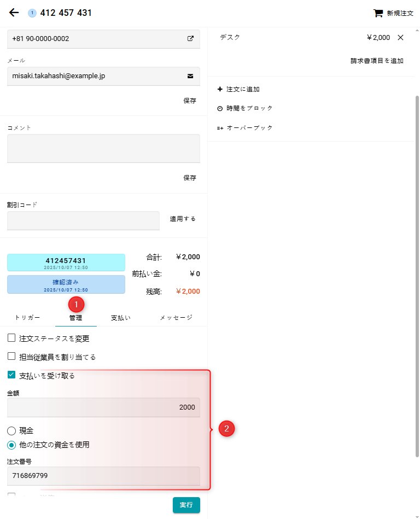The width and height of the screenshot is (420, 519).
Task: Click 適用する to apply discount code
Action: [183, 219]
